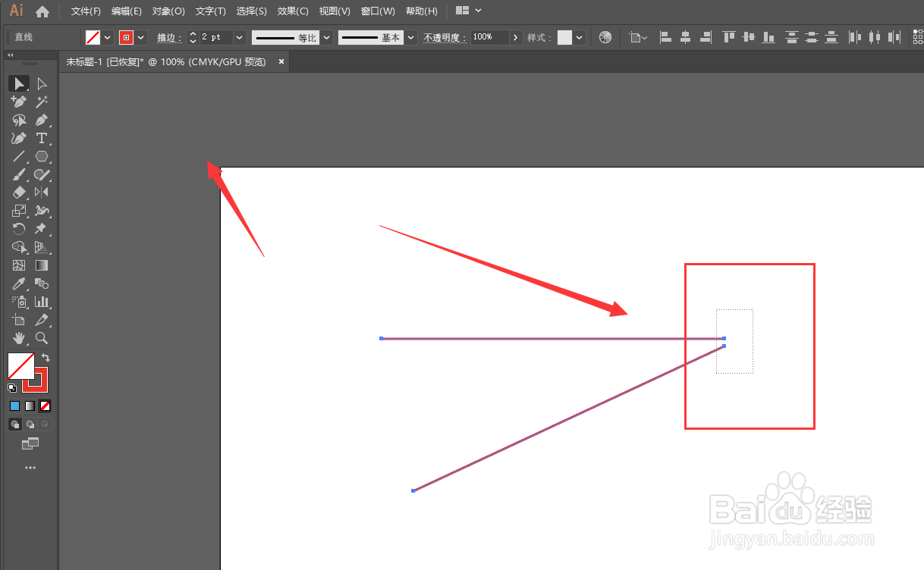Open the 窗口(W) menu

pyautogui.click(x=378, y=11)
